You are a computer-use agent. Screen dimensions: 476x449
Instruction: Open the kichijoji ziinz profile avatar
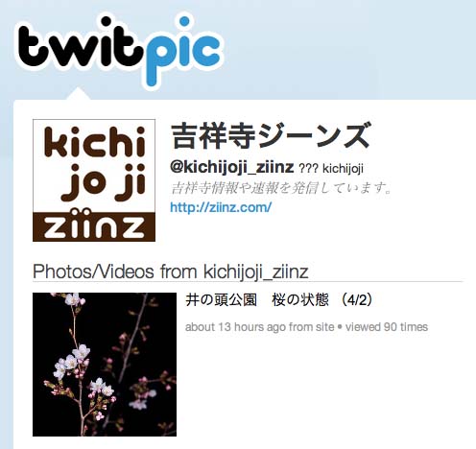click(x=94, y=180)
